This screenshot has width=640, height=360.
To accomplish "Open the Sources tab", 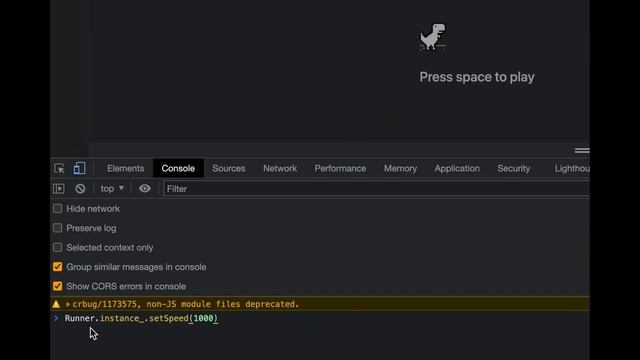I will pyautogui.click(x=229, y=168).
